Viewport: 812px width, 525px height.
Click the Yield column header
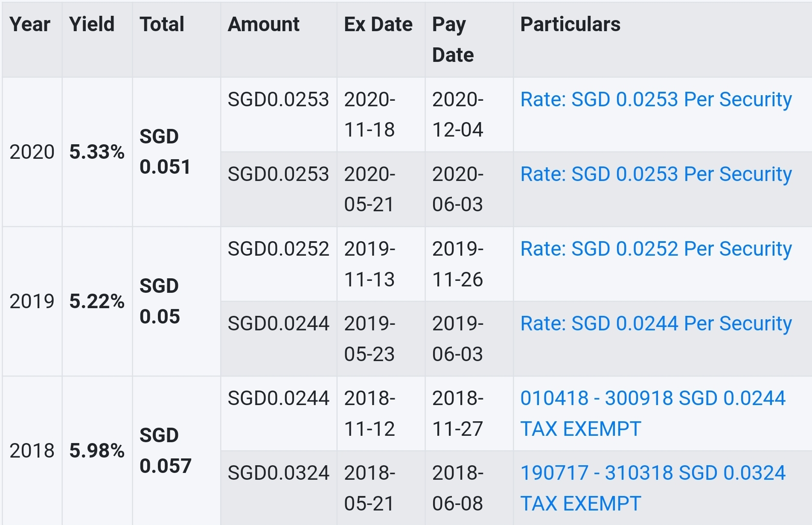click(x=97, y=40)
